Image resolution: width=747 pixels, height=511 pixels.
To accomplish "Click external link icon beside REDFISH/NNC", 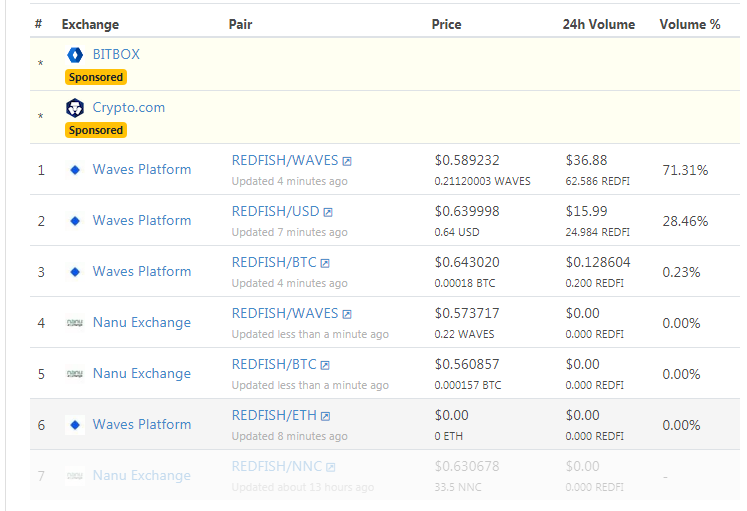I will pos(331,467).
